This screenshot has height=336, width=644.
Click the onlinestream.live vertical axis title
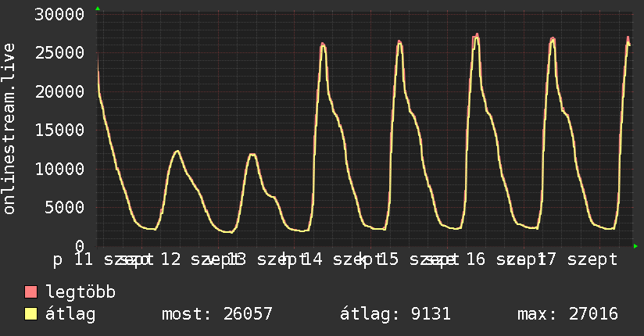[x=9, y=129]
